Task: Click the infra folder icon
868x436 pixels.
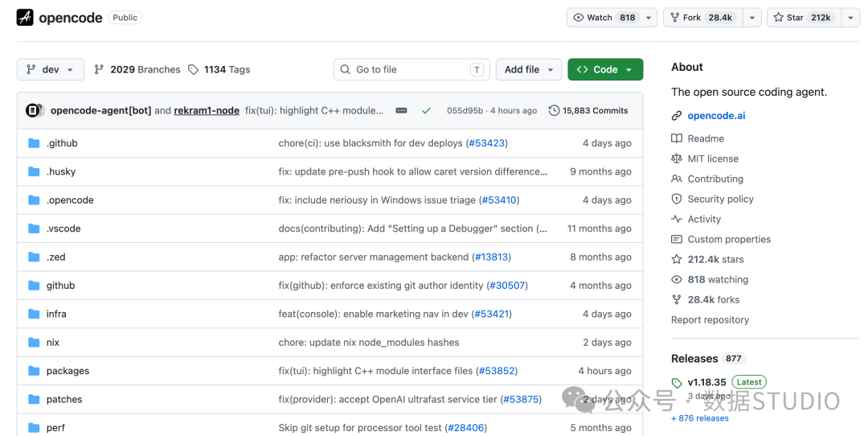Action: click(x=34, y=314)
